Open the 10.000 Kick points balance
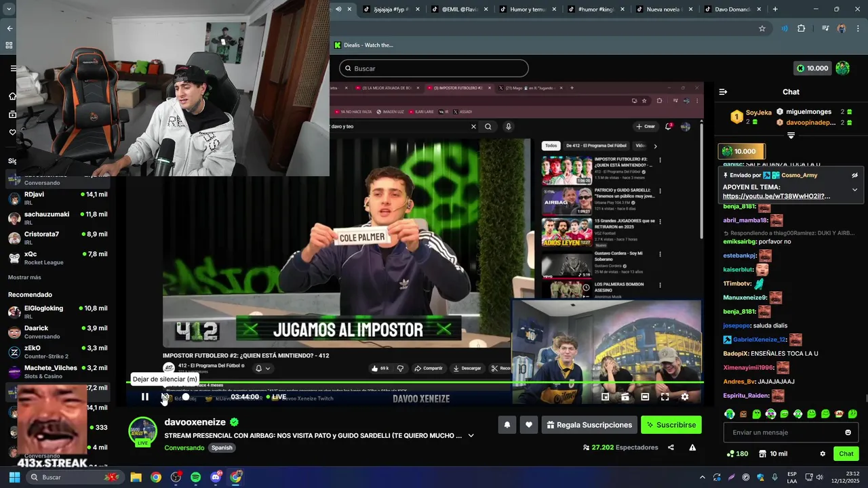This screenshot has height=488, width=868. 812,68
